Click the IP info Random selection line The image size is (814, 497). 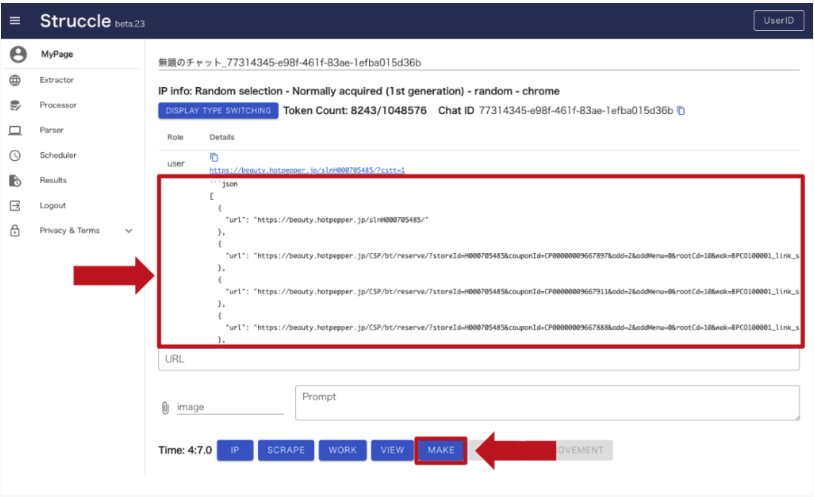click(x=359, y=91)
